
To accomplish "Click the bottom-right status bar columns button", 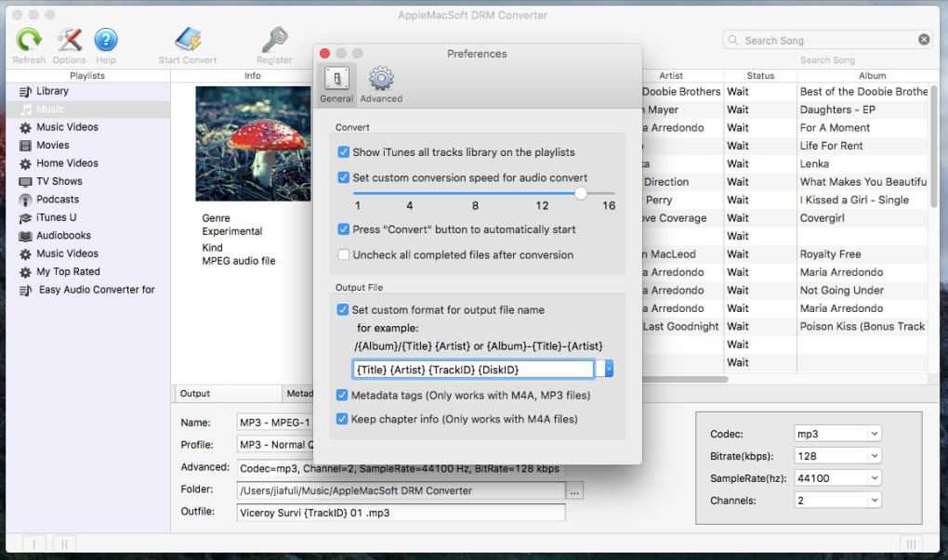I will coord(911,543).
